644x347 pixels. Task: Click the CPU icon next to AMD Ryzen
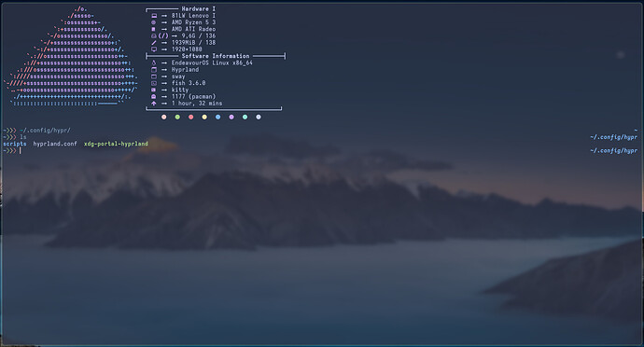click(x=154, y=22)
